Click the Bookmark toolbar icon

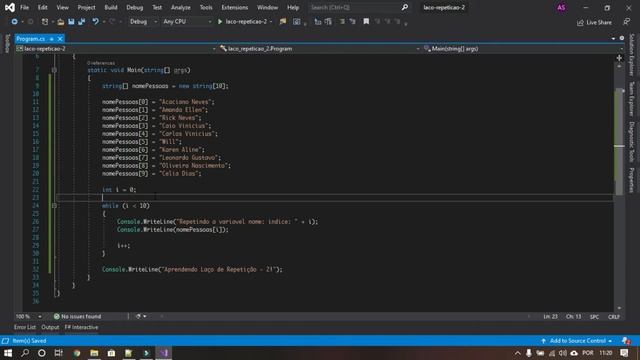tap(366, 22)
